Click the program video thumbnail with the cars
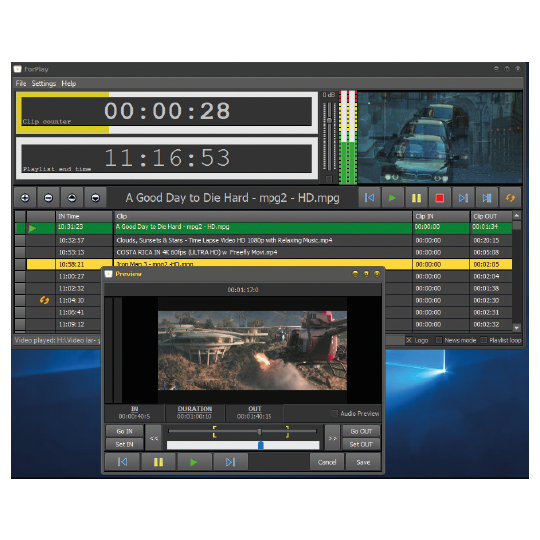The width and height of the screenshot is (540, 540). (x=440, y=137)
